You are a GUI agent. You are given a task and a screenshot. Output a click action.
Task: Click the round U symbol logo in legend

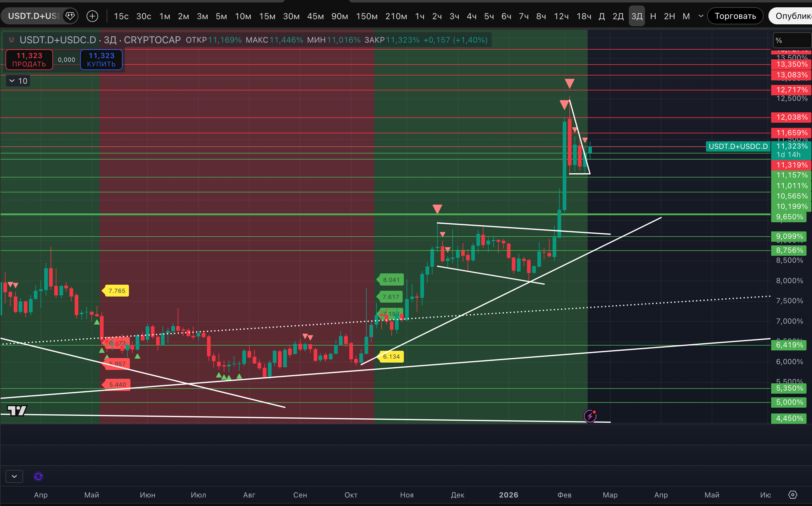coord(11,40)
